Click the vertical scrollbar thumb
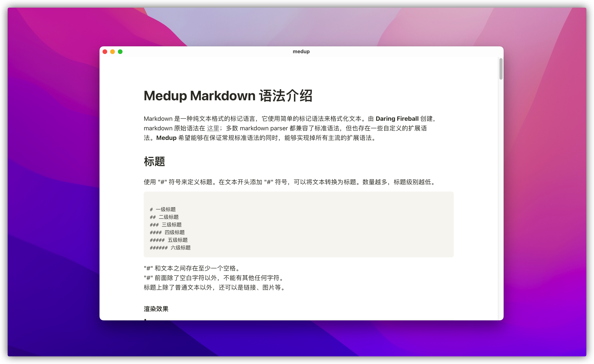594x364 pixels. click(501, 69)
